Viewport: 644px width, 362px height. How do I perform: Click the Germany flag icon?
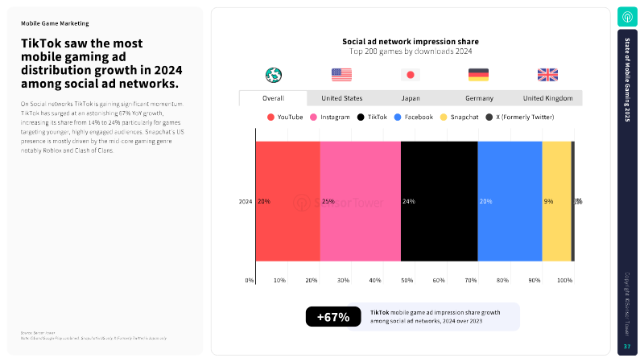coord(478,75)
